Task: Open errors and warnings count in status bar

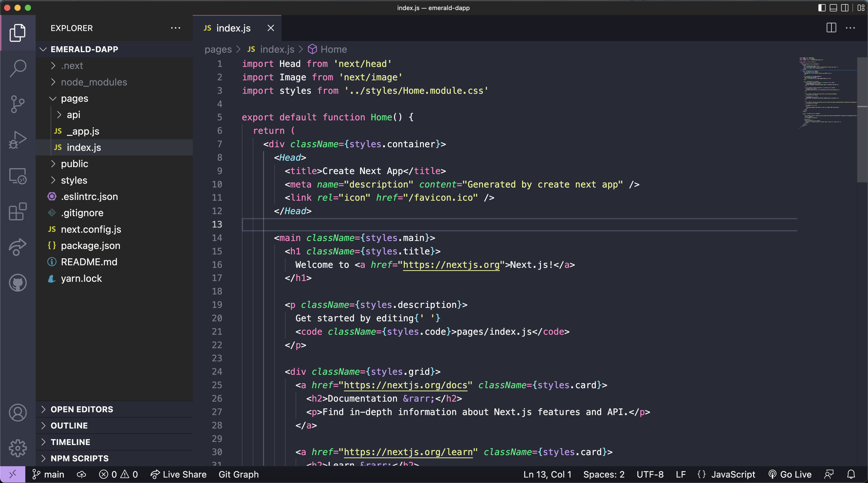Action: [x=118, y=474]
